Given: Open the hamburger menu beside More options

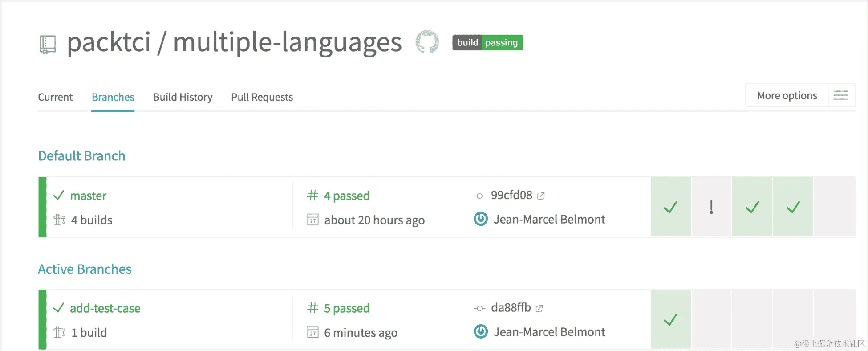Looking at the screenshot, I should click(x=841, y=95).
